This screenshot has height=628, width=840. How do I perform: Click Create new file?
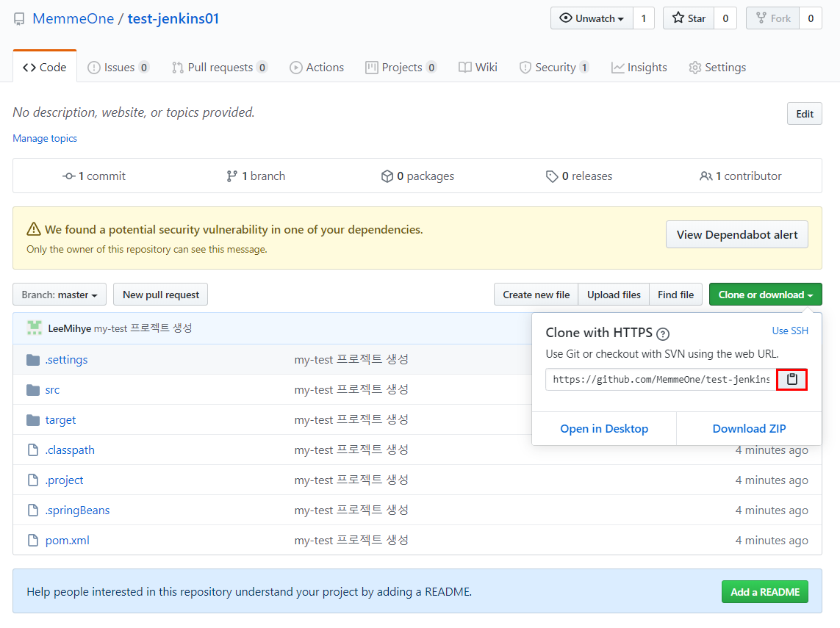click(536, 295)
